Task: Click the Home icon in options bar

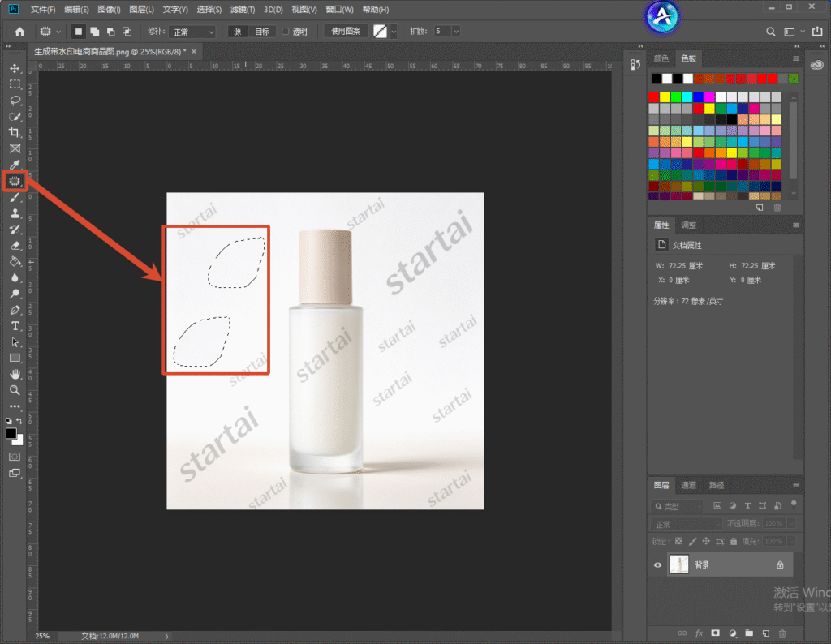Action: [19, 32]
